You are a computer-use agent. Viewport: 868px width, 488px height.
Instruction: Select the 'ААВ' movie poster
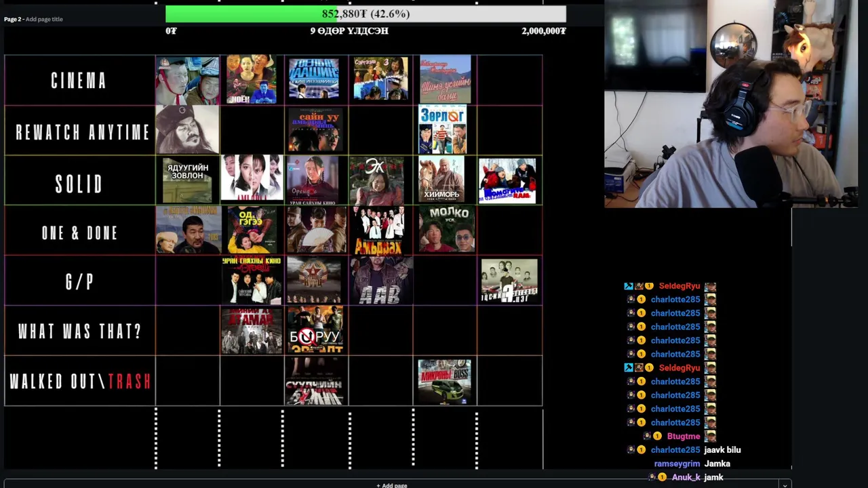coord(382,280)
